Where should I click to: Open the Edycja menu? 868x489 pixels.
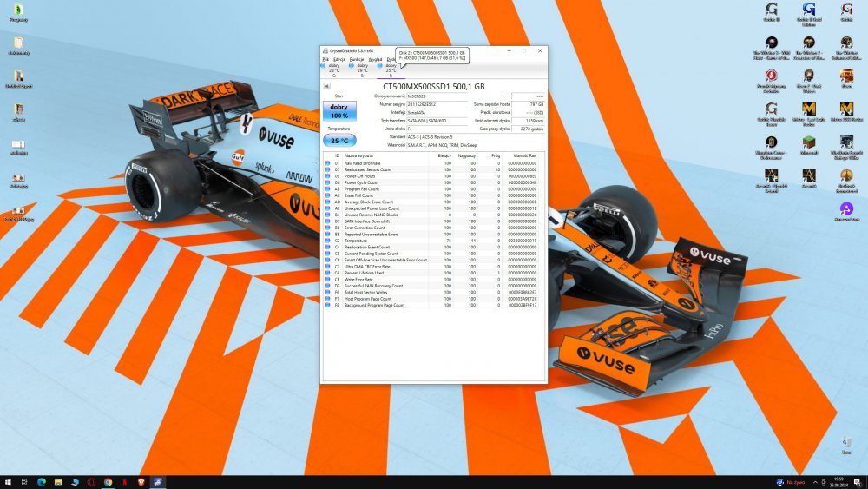(339, 59)
